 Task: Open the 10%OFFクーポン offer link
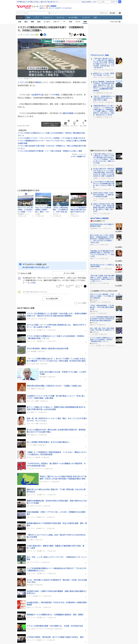click(x=60, y=8)
